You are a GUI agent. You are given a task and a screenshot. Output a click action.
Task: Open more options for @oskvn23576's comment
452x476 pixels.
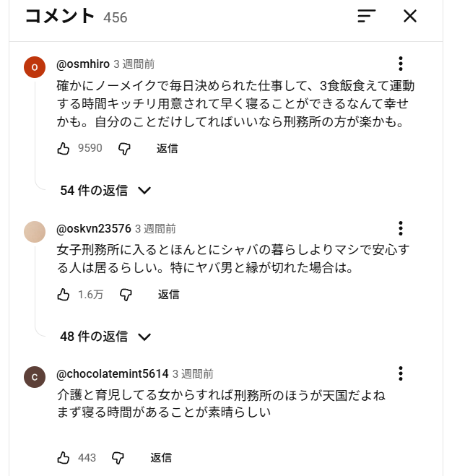point(401,228)
